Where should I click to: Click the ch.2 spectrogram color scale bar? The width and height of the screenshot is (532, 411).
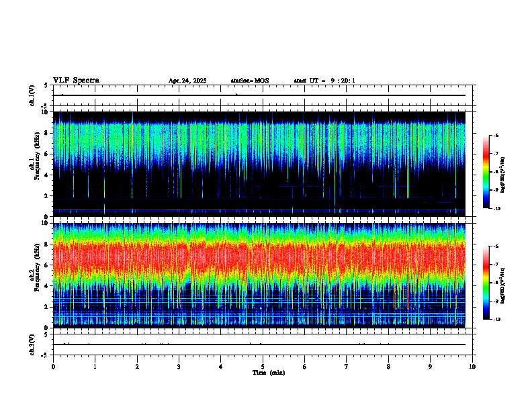tap(486, 283)
